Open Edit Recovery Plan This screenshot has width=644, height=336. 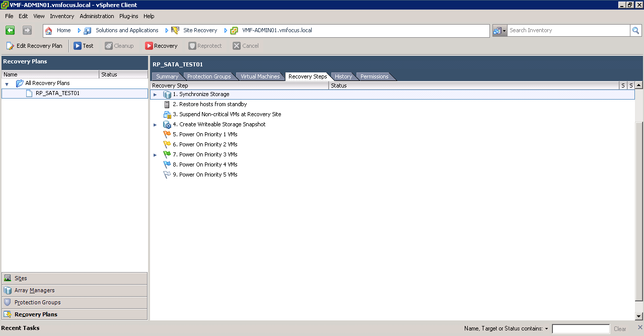tap(34, 46)
